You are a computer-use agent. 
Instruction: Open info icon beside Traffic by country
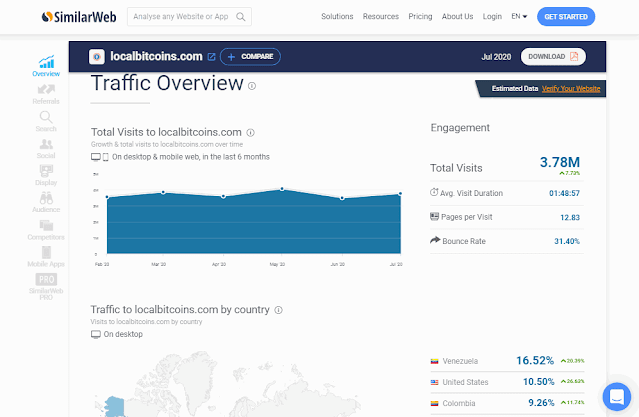[x=278, y=310]
